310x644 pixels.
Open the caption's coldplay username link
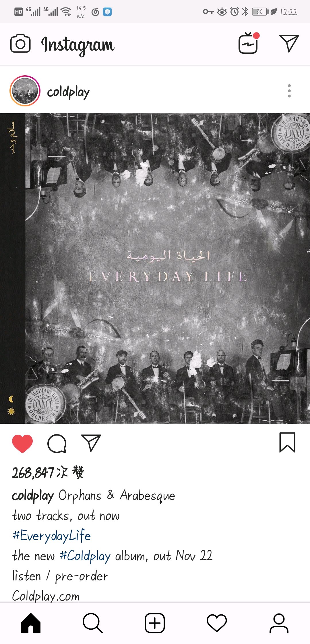click(33, 496)
